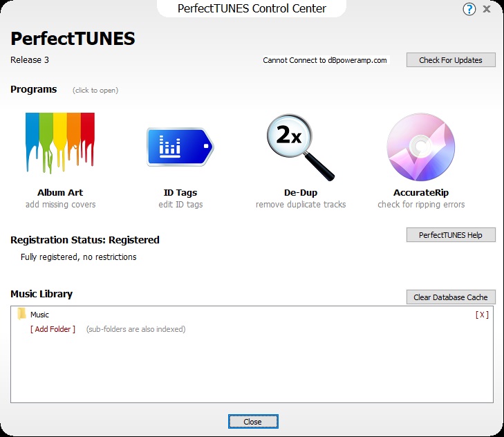This screenshot has height=437, width=504.
Task: Select the Music library entry text
Action: 39,315
